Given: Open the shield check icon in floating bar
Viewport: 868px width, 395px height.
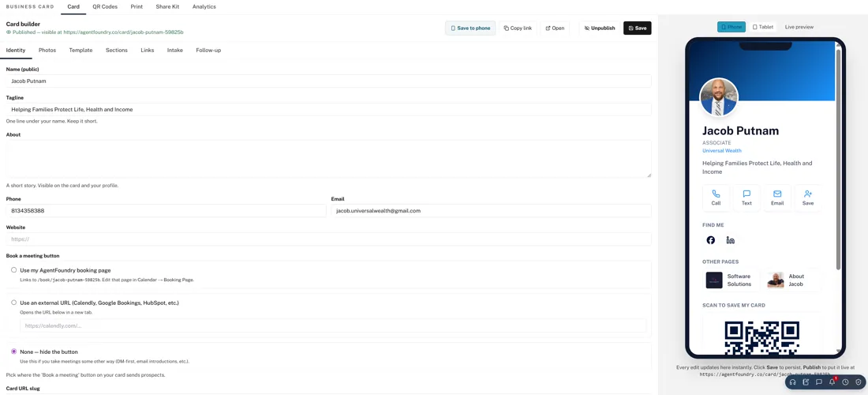Looking at the screenshot, I should click(x=858, y=382).
